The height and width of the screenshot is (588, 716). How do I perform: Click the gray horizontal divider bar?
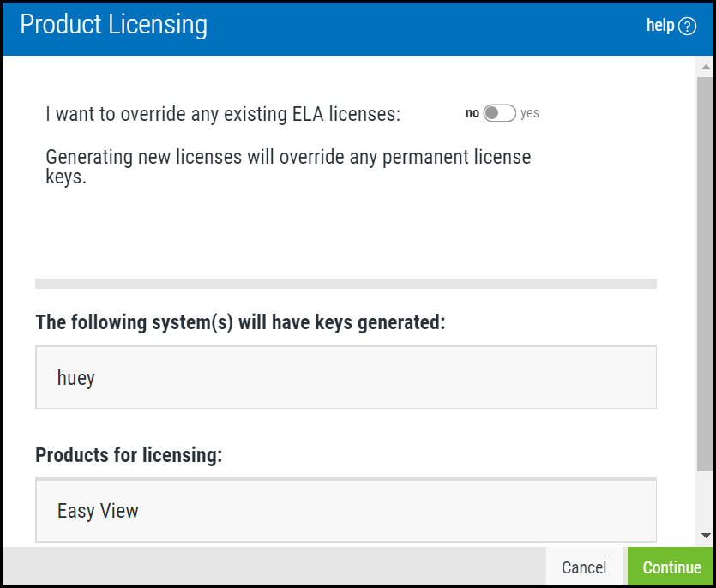click(346, 284)
